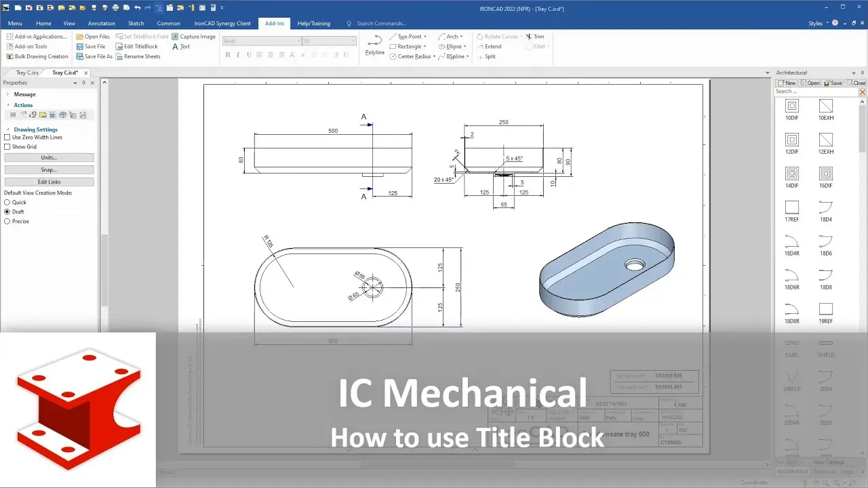Click the catalog Search field

tap(816, 91)
